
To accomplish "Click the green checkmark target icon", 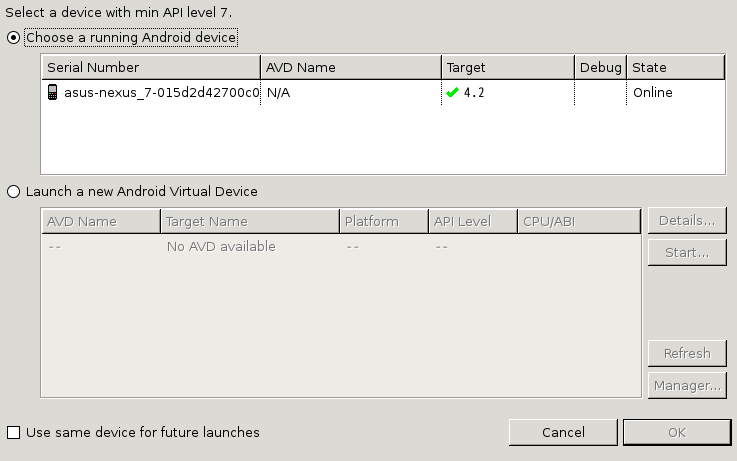I will [x=452, y=93].
